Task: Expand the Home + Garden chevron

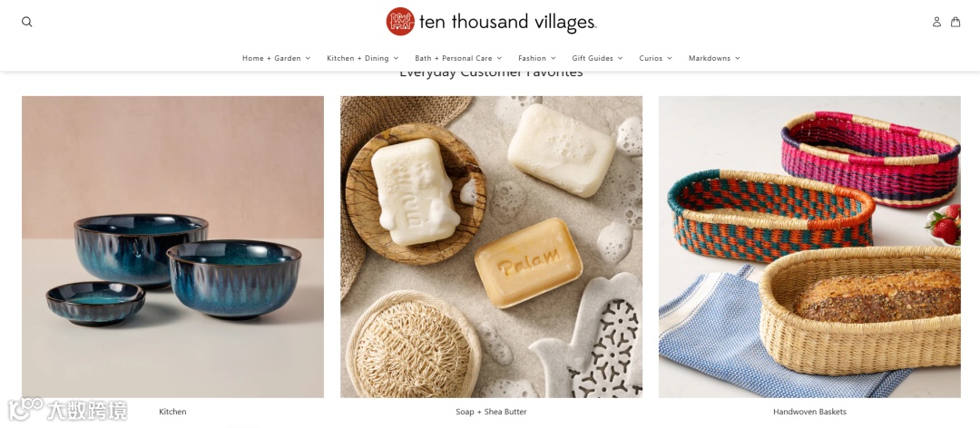Action: [x=308, y=58]
